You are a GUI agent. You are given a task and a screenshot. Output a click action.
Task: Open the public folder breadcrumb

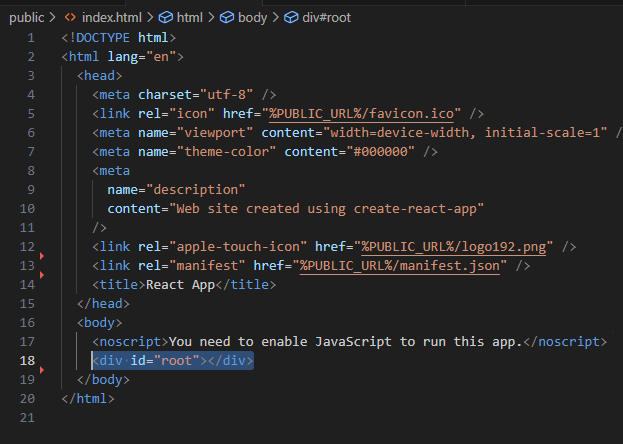click(x=27, y=17)
